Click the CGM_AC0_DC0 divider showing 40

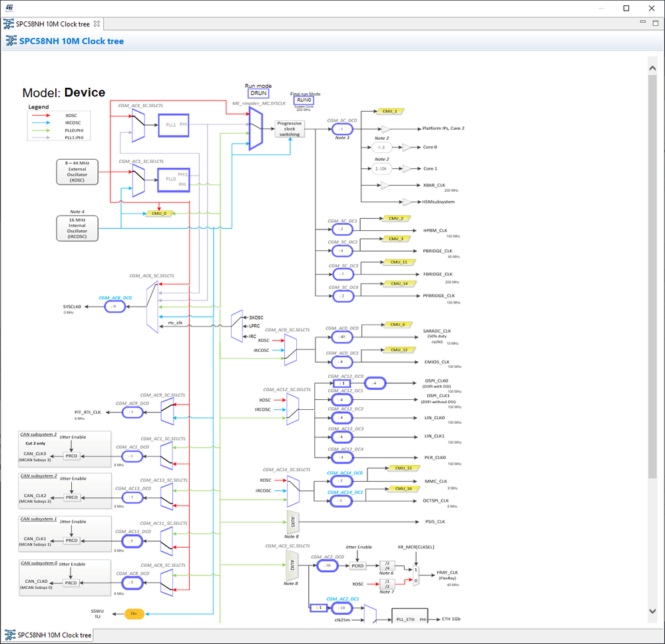[342, 337]
